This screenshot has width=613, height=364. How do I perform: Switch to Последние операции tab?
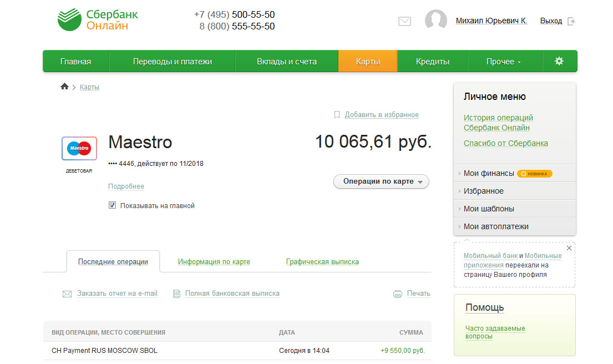point(113,261)
